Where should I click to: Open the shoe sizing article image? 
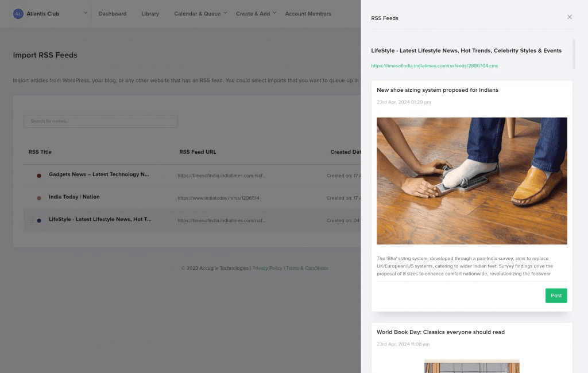coord(472,181)
